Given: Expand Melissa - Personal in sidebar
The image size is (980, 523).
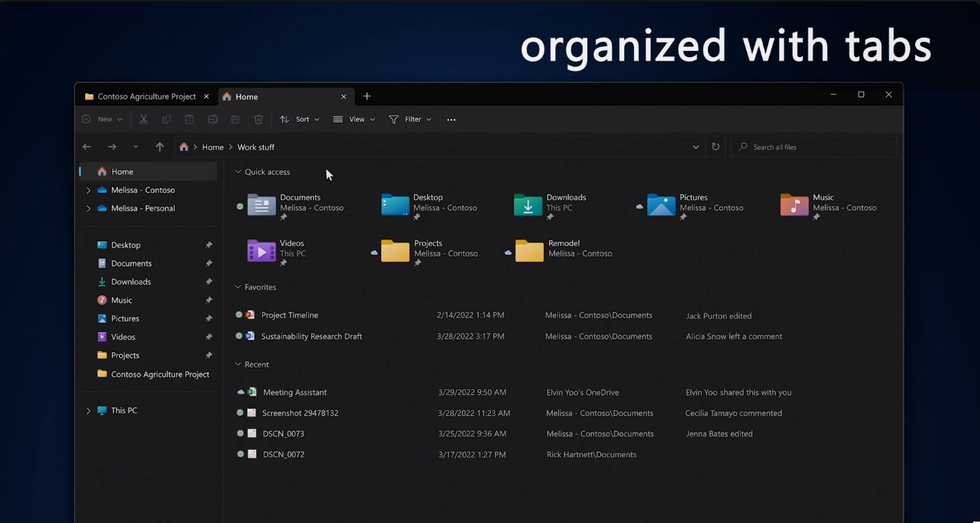Looking at the screenshot, I should pos(88,209).
